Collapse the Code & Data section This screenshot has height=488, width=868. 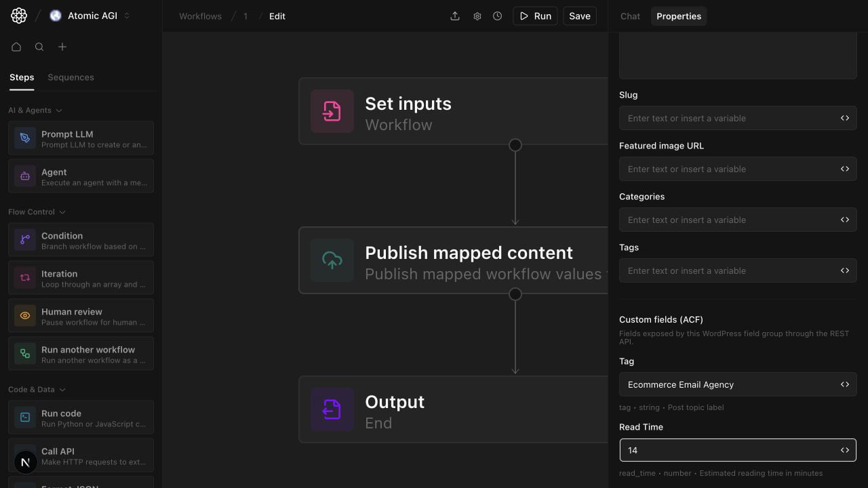tap(37, 390)
